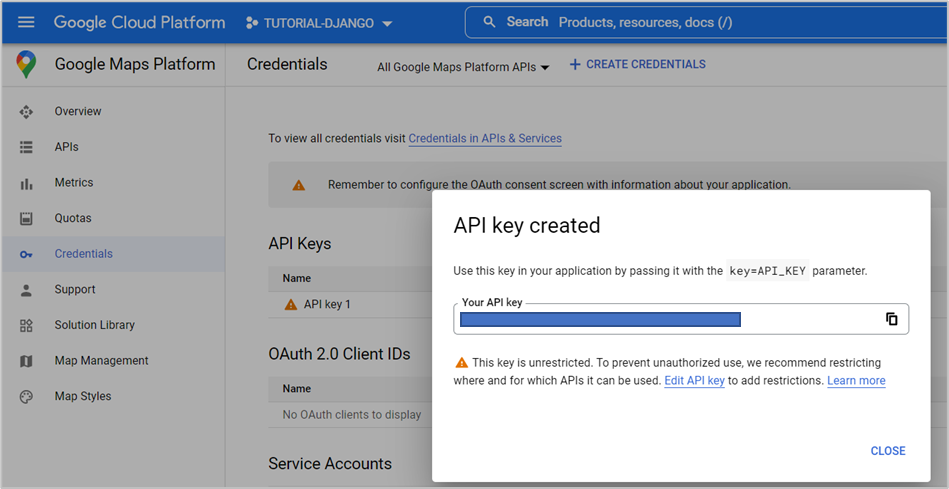Click CREATE CREDENTIALS button
This screenshot has width=949, height=489.
pos(637,64)
